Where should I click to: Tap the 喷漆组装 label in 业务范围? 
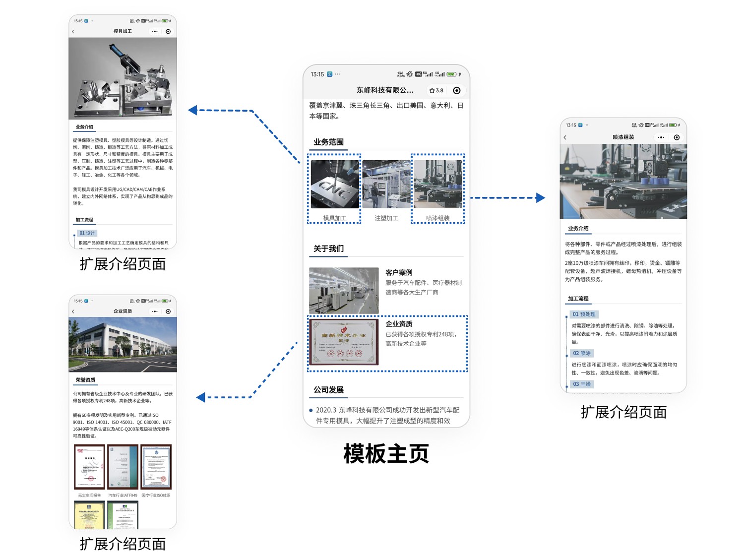[438, 218]
